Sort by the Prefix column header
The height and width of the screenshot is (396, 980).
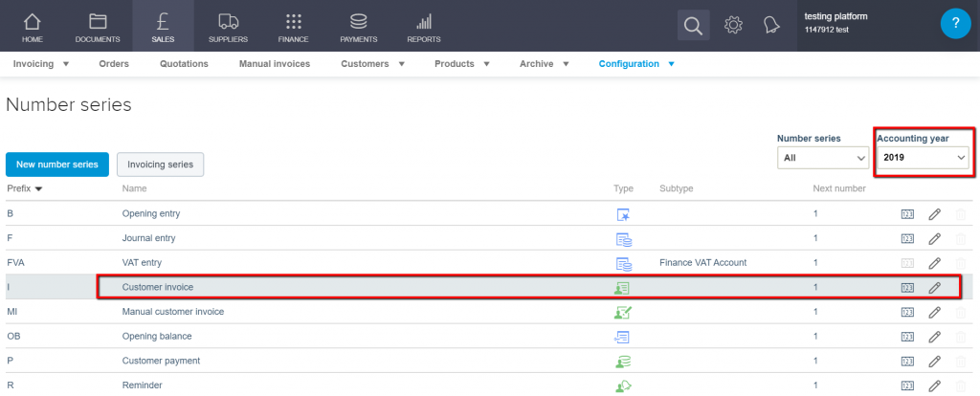point(25,188)
